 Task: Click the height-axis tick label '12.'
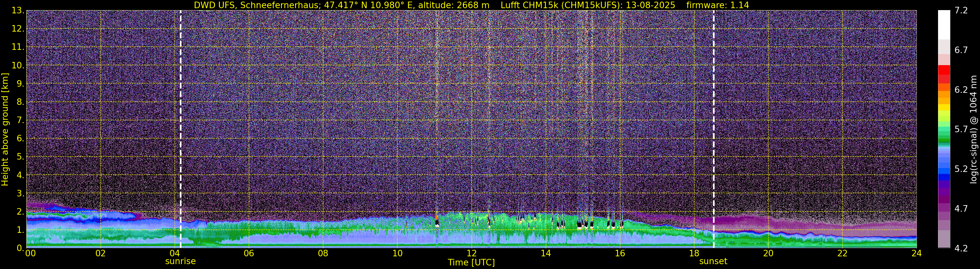pos(18,29)
